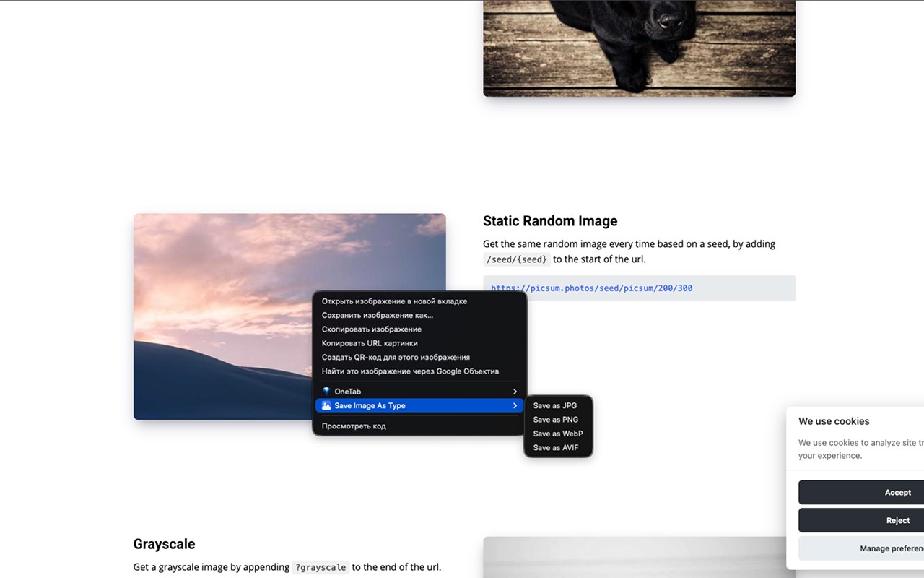Choose Открыть изображение в новой вкладке
924x578 pixels.
[x=419, y=301]
